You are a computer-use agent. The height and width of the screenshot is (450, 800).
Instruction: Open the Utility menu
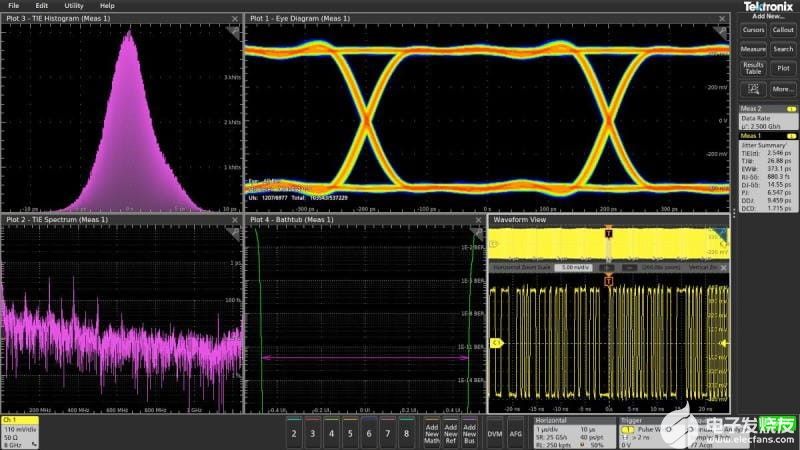click(x=74, y=5)
